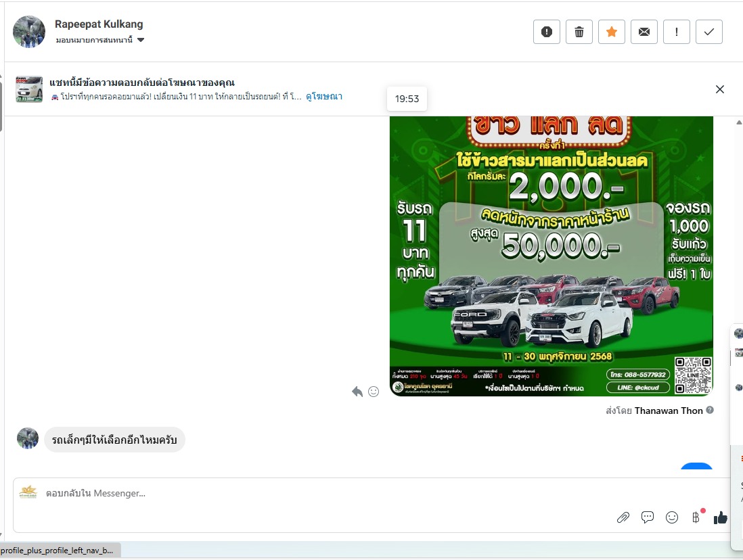The image size is (743, 560).
Task: Open the ad car thumbnail in banner
Action: point(29,89)
